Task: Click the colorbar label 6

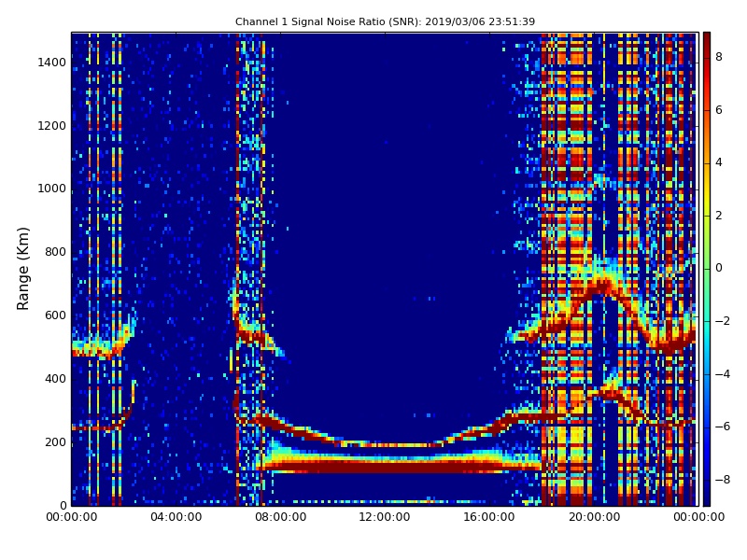Action: click(719, 110)
